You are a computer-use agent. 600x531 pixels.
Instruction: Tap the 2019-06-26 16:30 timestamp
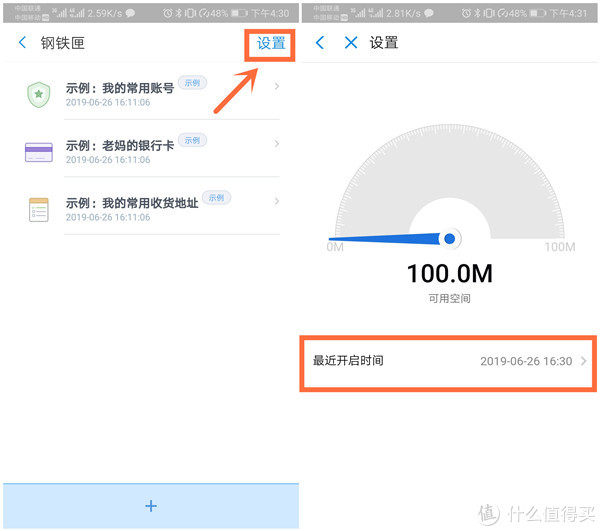coord(526,361)
